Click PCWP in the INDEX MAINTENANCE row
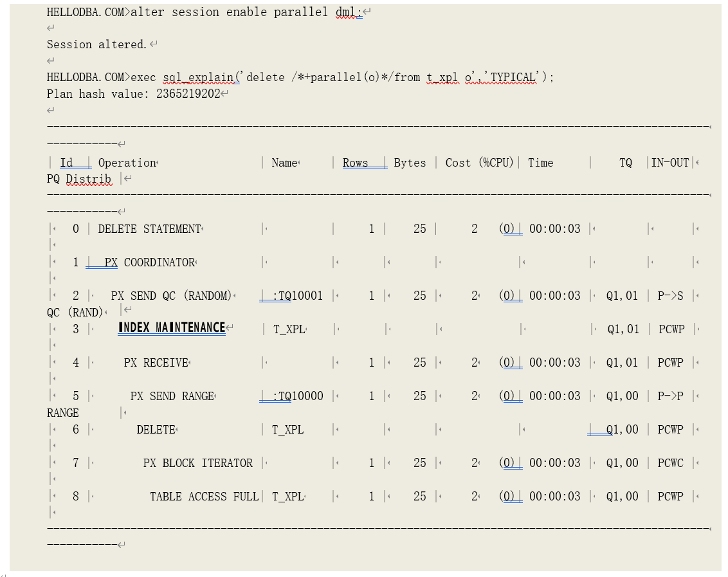This screenshot has height=577, width=728. [x=672, y=329]
